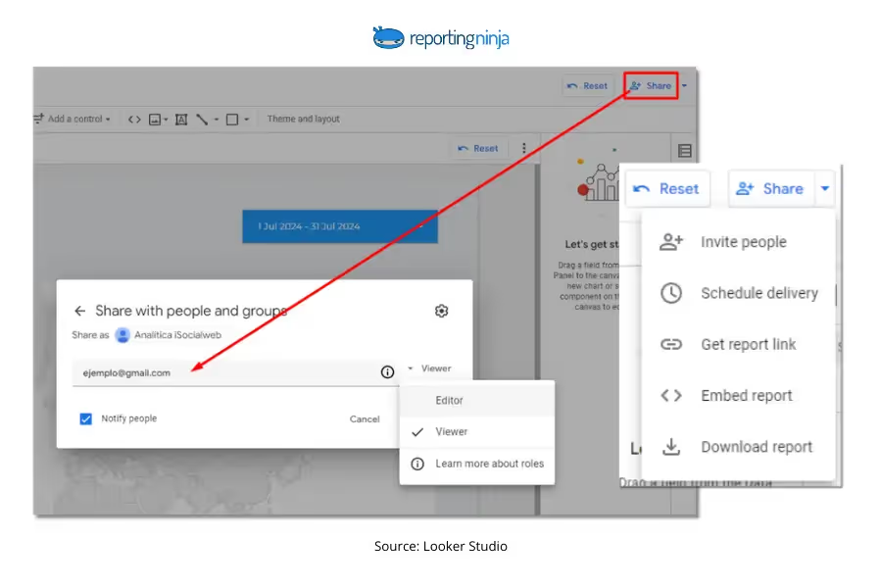The width and height of the screenshot is (882, 588).
Task: Choose the checked Viewer role option
Action: pyautogui.click(x=477, y=432)
